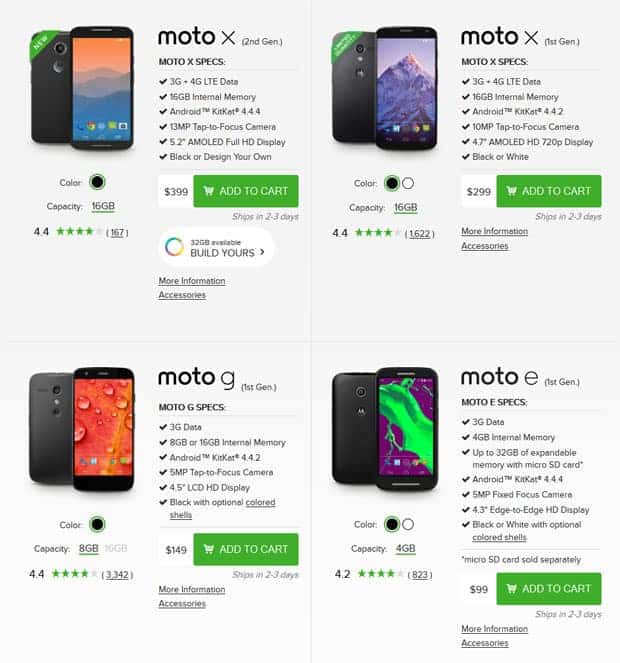Select black color swatch for Moto G
This screenshot has height=663, width=620.
coord(97,524)
